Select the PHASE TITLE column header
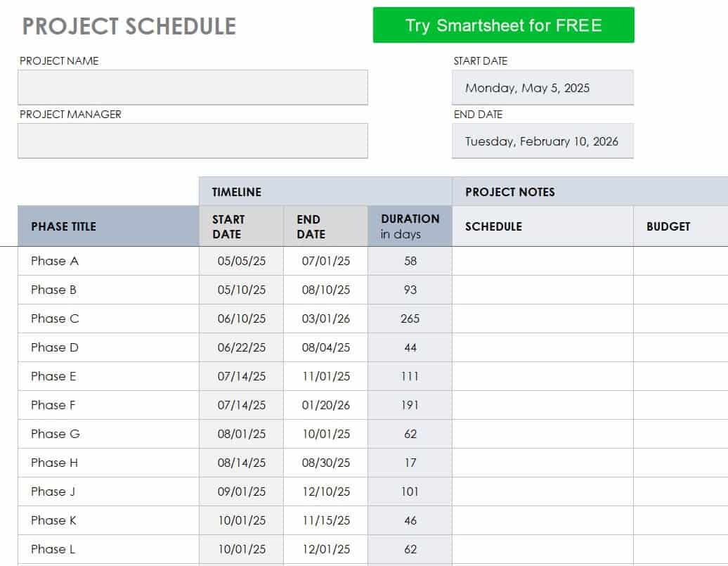The width and height of the screenshot is (728, 566). pos(108,226)
